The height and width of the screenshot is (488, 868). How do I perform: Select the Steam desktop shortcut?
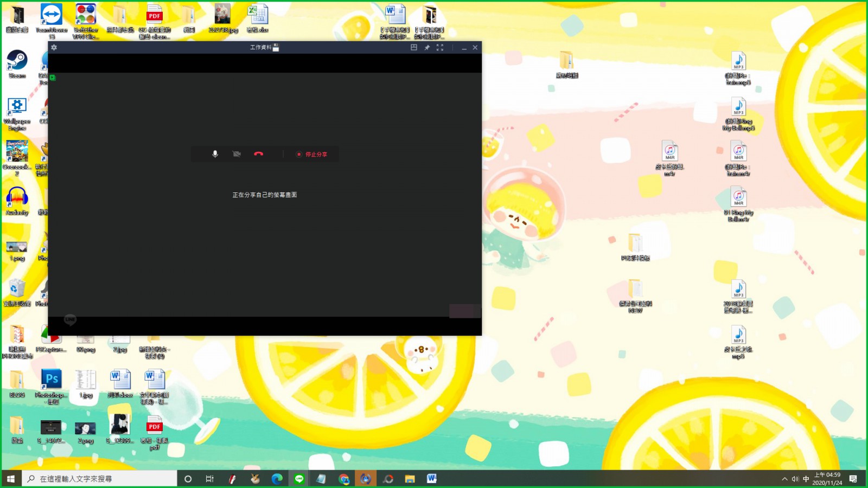pyautogui.click(x=17, y=64)
